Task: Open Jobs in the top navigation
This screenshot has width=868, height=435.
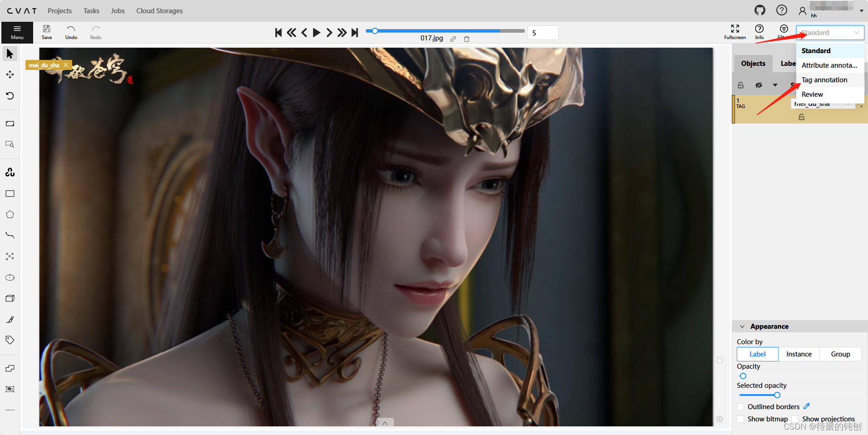Action: point(118,10)
